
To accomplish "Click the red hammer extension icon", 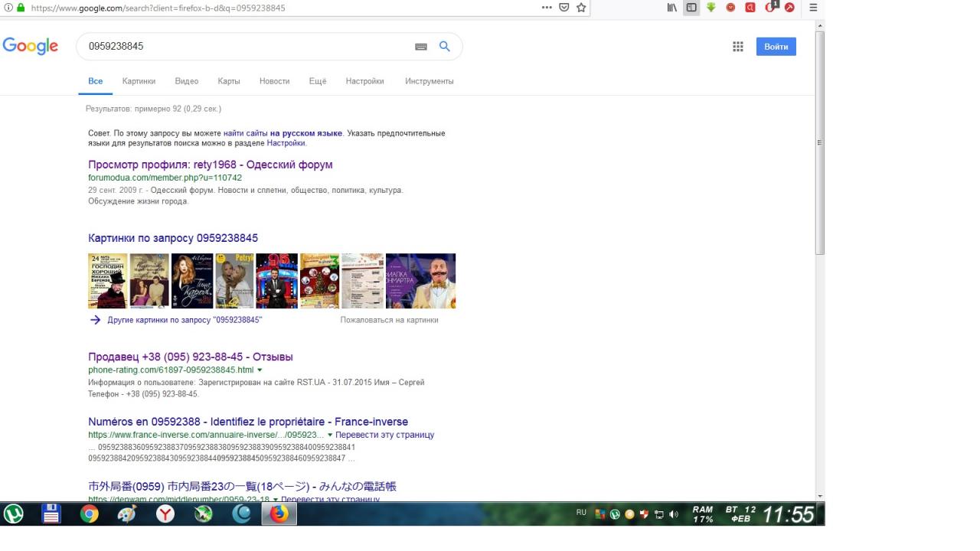I will [x=789, y=8].
